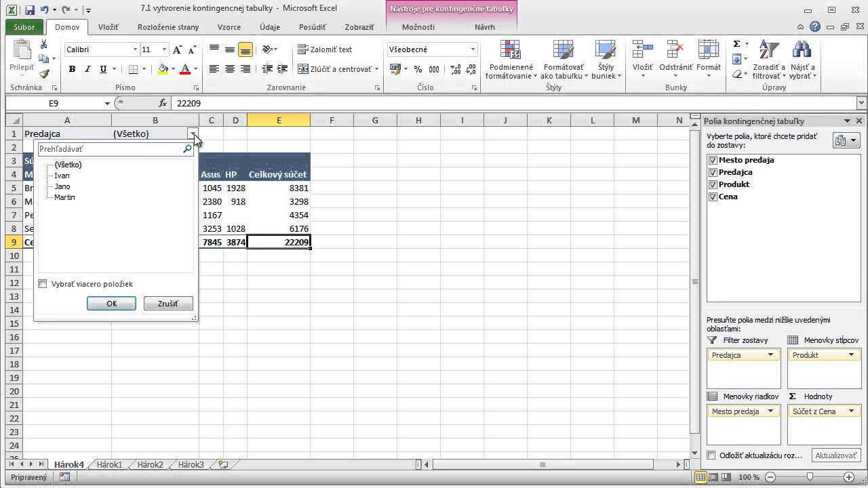
Task: Click the Aktualizovať button
Action: 836,455
